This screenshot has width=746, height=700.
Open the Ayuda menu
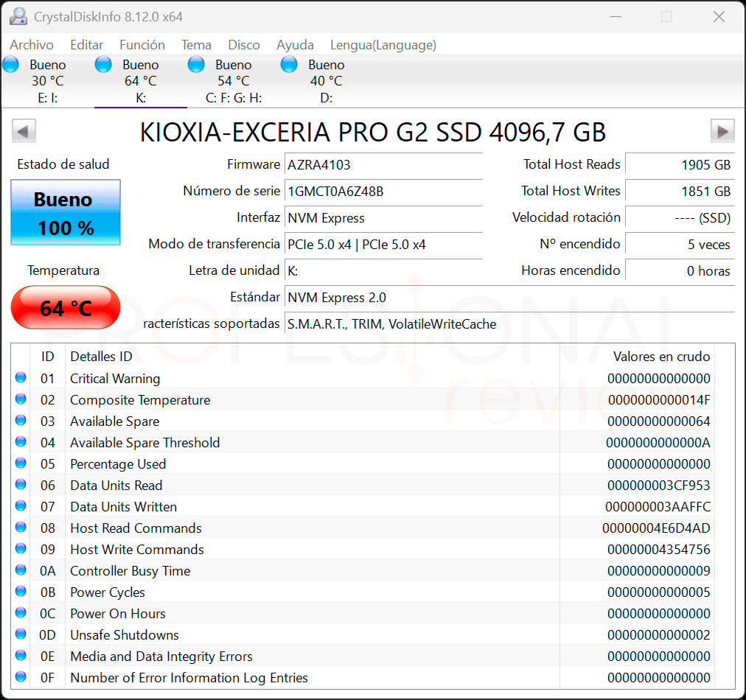click(295, 45)
